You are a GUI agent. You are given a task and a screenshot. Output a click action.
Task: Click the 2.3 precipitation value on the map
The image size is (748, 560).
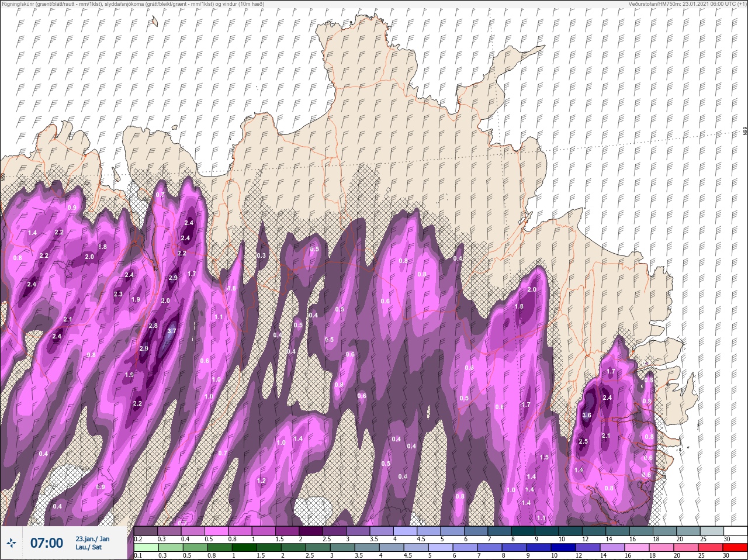point(118,294)
